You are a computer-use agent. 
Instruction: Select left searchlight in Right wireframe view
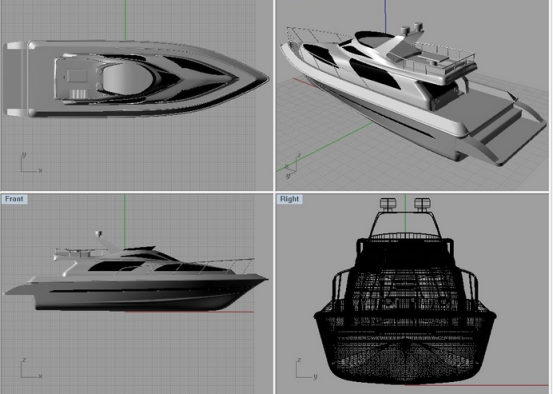click(388, 204)
